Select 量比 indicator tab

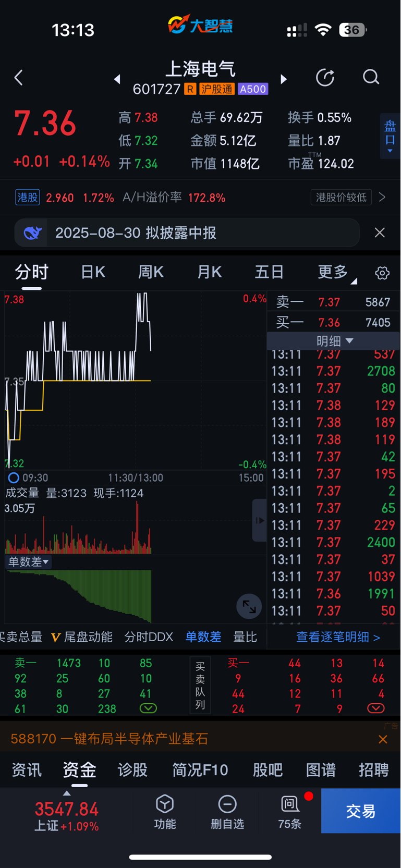[x=245, y=637]
